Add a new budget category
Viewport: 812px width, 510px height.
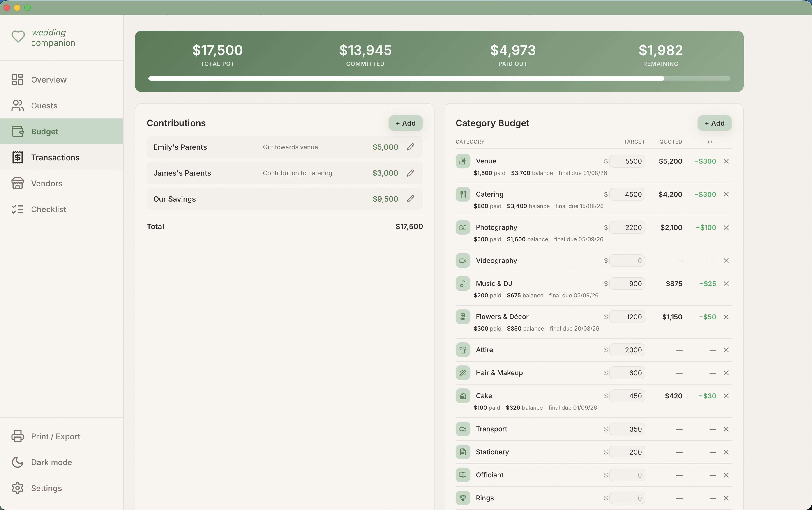(x=714, y=123)
